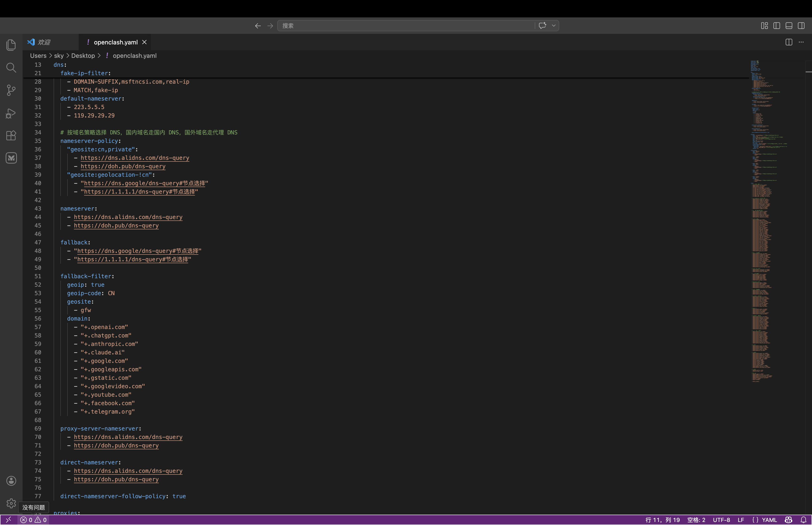Image resolution: width=812 pixels, height=525 pixels.
Task: Open the Desktop breadcrumb item
Action: click(x=83, y=55)
